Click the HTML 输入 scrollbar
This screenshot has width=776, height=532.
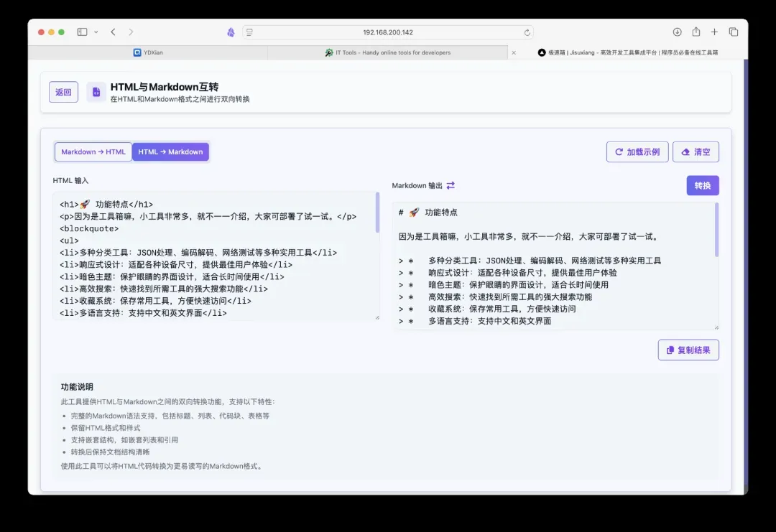[377, 213]
